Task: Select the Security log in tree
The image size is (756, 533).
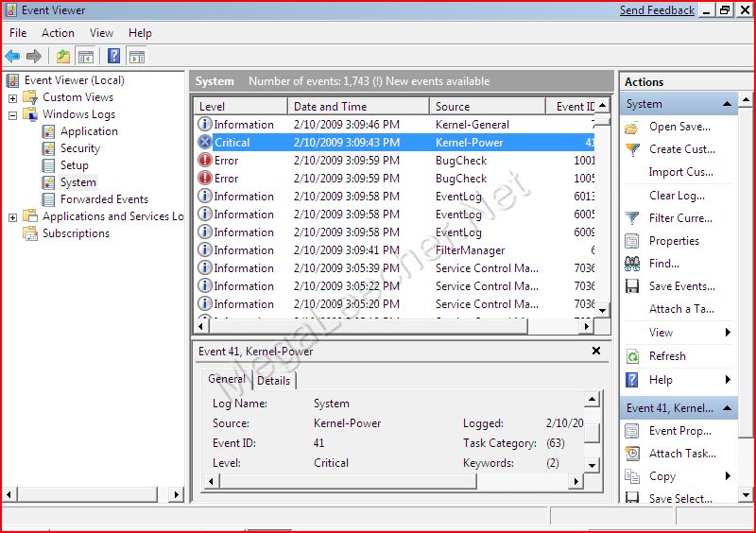Action: pos(79,148)
